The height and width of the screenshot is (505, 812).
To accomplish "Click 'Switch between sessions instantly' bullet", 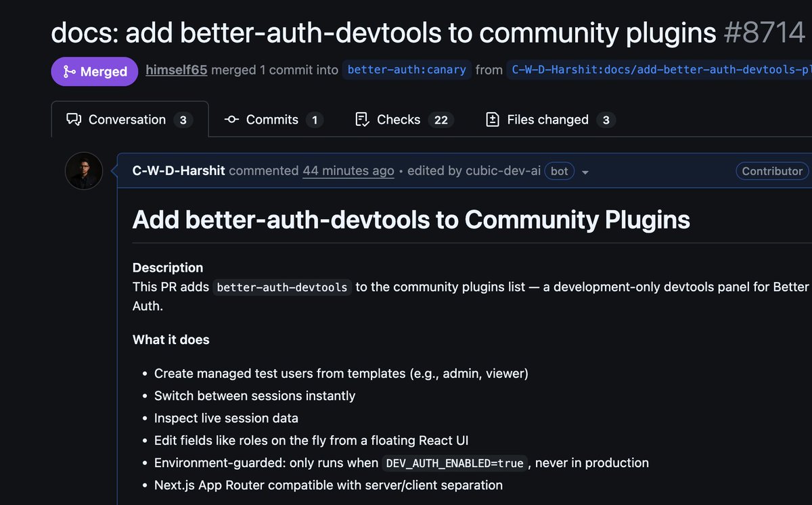I will coord(254,395).
